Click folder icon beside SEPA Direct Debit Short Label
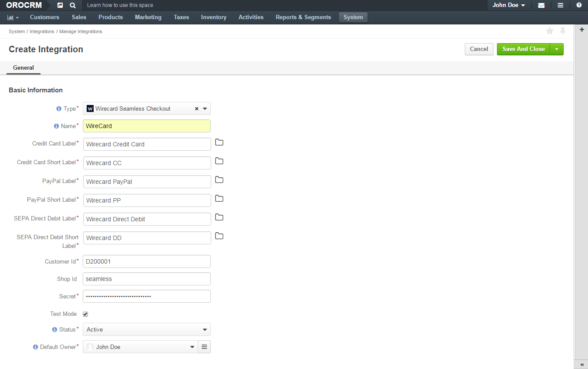This screenshot has height=369, width=588. (x=219, y=236)
